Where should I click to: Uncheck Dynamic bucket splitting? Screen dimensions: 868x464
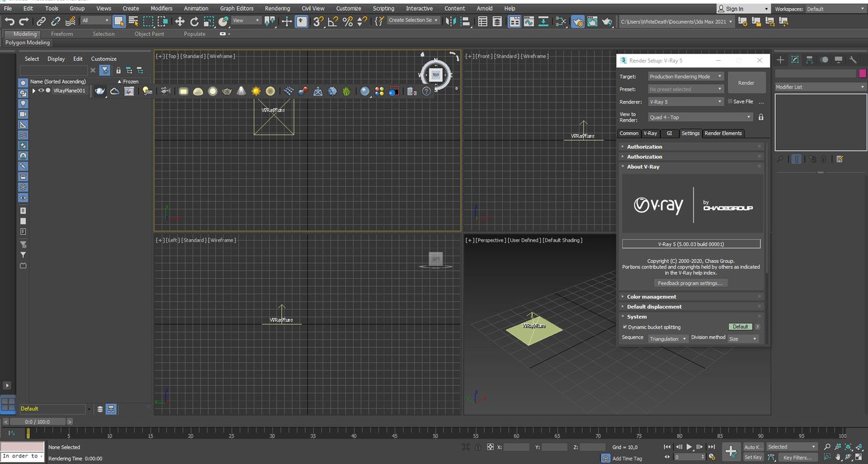(x=625, y=327)
